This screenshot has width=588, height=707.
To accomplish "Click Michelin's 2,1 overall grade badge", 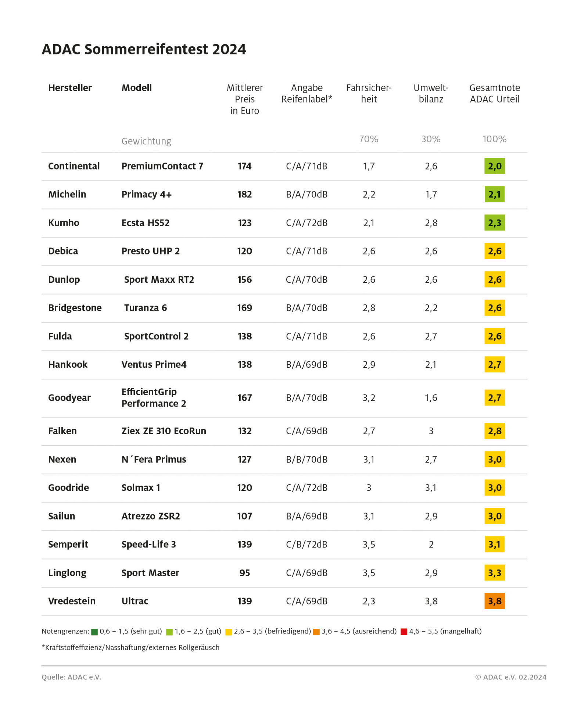I will [494, 194].
